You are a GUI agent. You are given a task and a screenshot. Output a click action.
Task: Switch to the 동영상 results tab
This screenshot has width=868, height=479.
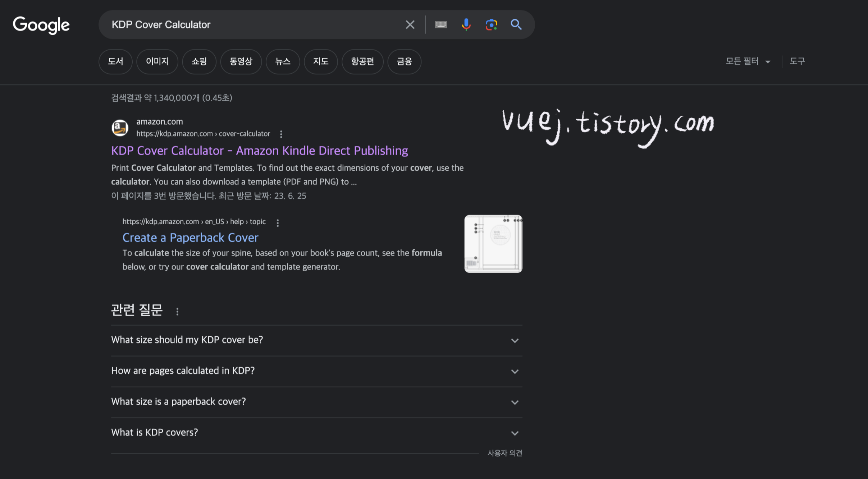[x=241, y=61]
